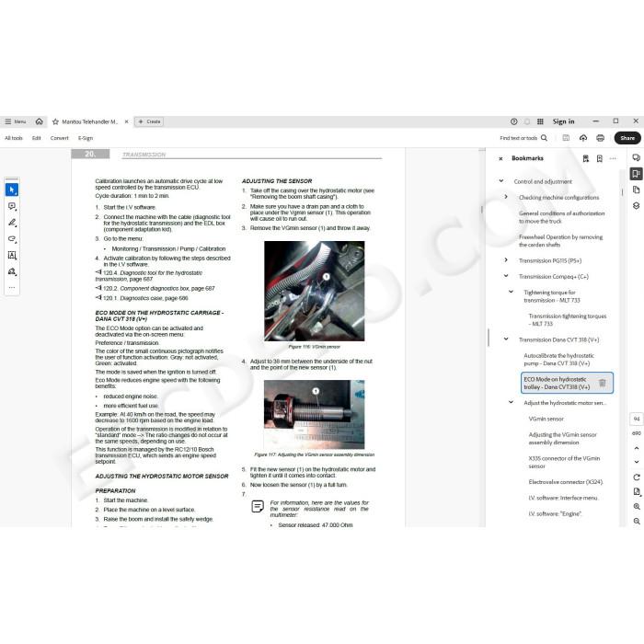Go to Home view
This screenshot has width=644, height=644.
pyautogui.click(x=40, y=121)
